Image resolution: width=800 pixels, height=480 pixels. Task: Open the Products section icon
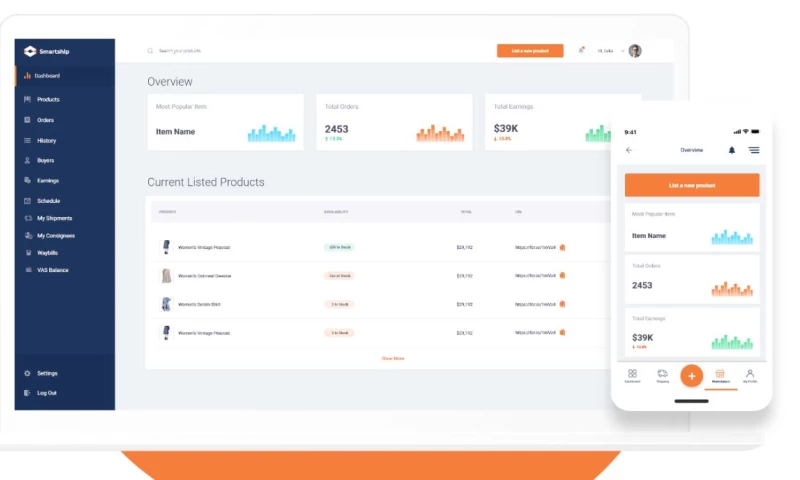pyautogui.click(x=27, y=100)
